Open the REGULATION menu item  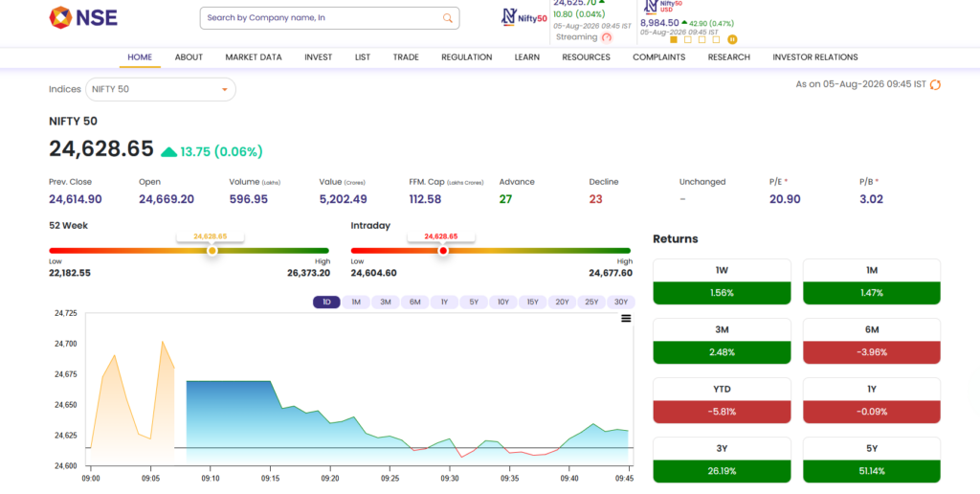coord(466,56)
